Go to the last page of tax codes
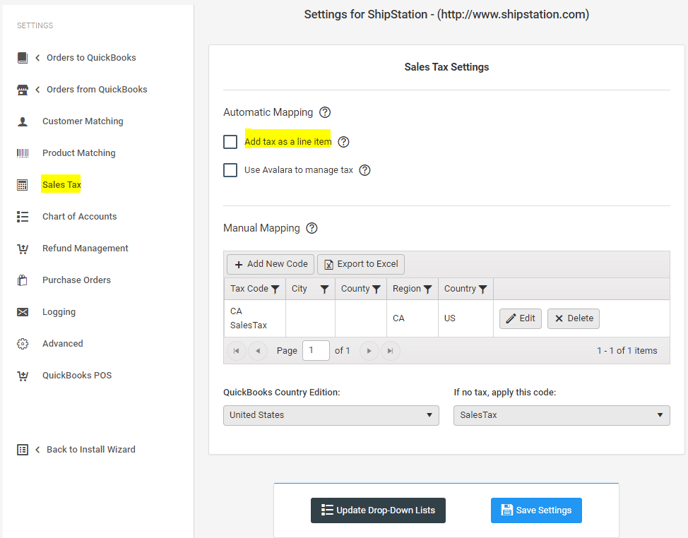Screen dimensions: 688x538 click(390, 351)
